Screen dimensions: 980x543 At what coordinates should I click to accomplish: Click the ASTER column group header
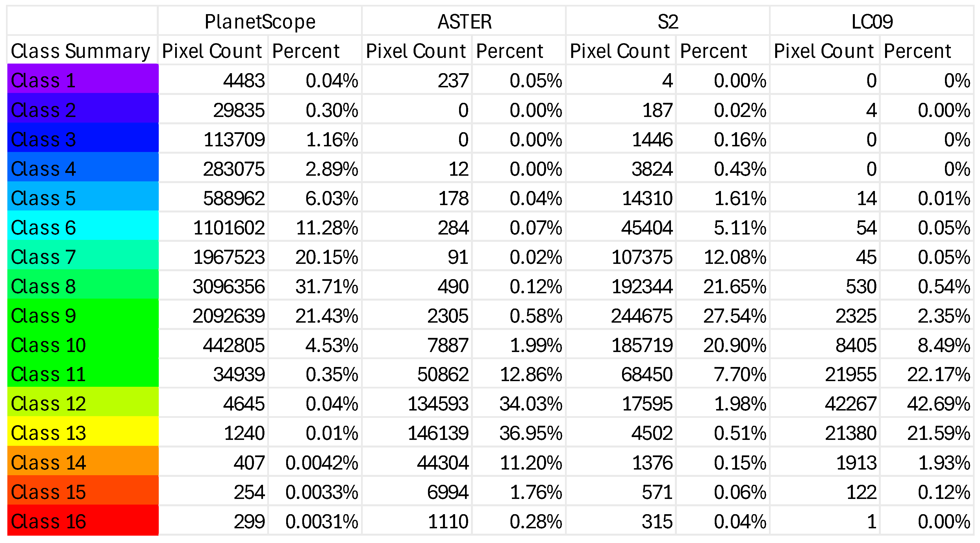(464, 21)
